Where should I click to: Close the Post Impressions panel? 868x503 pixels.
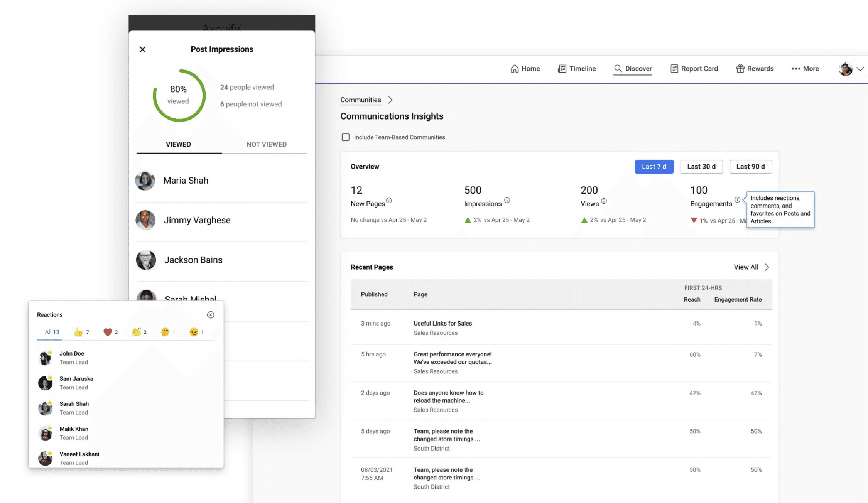click(x=142, y=49)
